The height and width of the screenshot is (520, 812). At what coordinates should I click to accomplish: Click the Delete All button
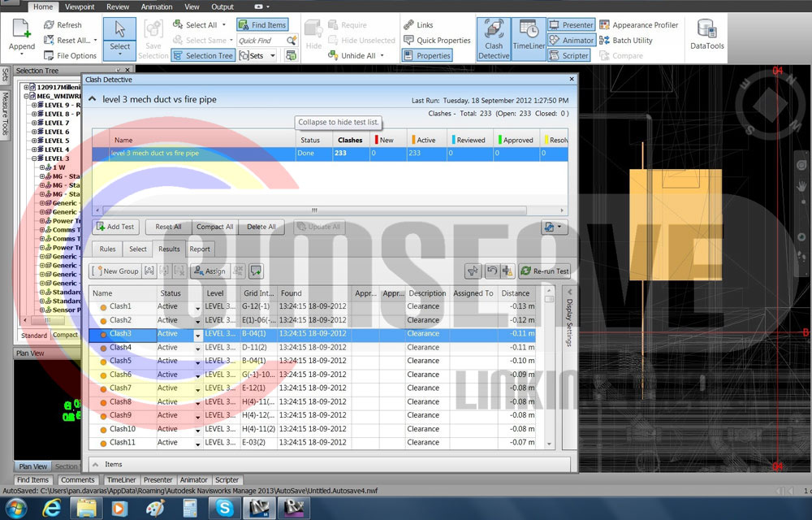[x=261, y=227]
